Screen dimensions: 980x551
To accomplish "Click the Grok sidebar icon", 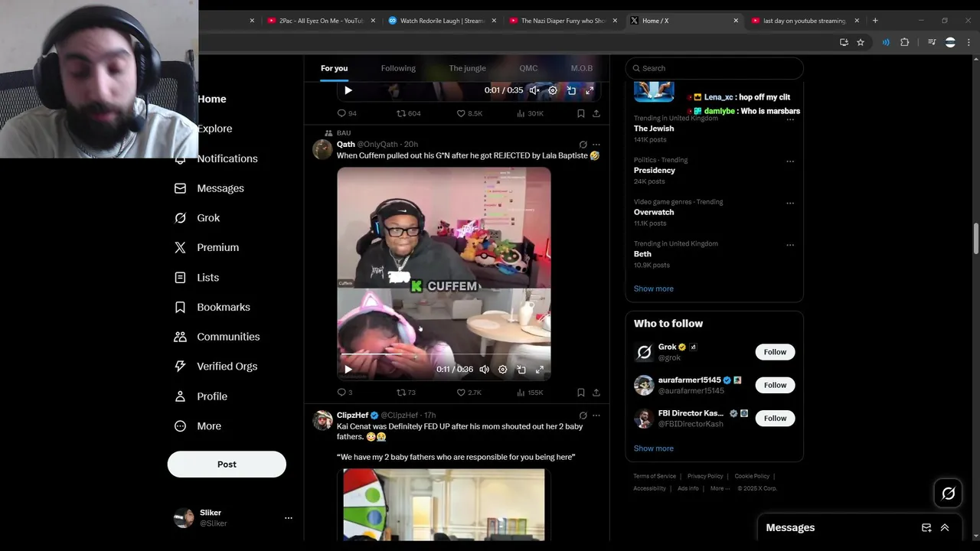I will tap(180, 218).
